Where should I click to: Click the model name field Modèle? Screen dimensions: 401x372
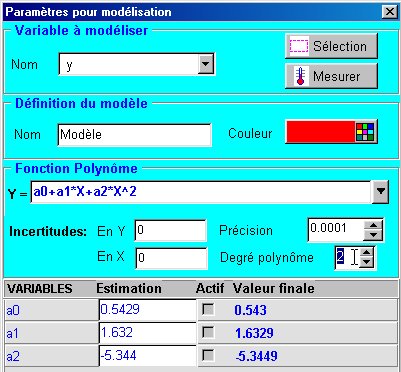pos(134,135)
